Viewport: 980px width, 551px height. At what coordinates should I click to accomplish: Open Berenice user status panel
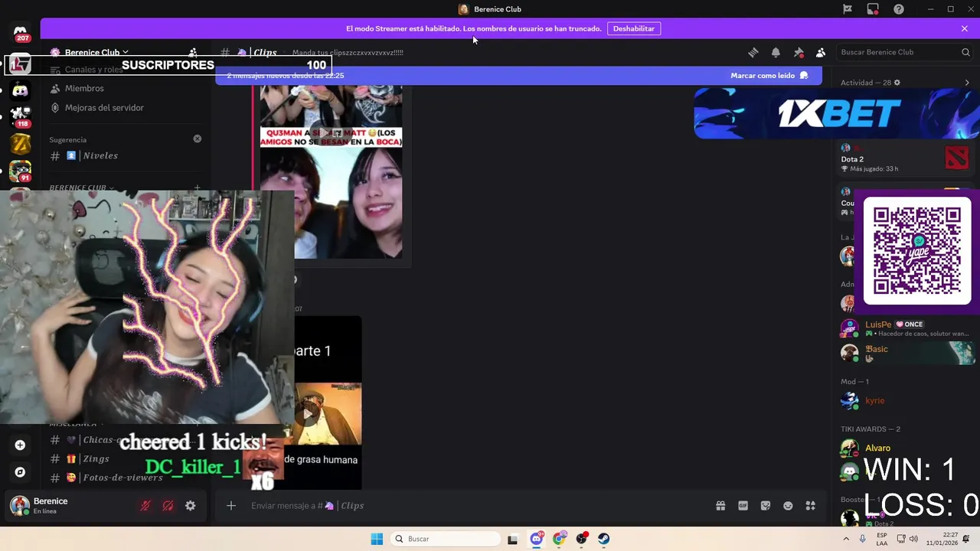[x=69, y=506]
